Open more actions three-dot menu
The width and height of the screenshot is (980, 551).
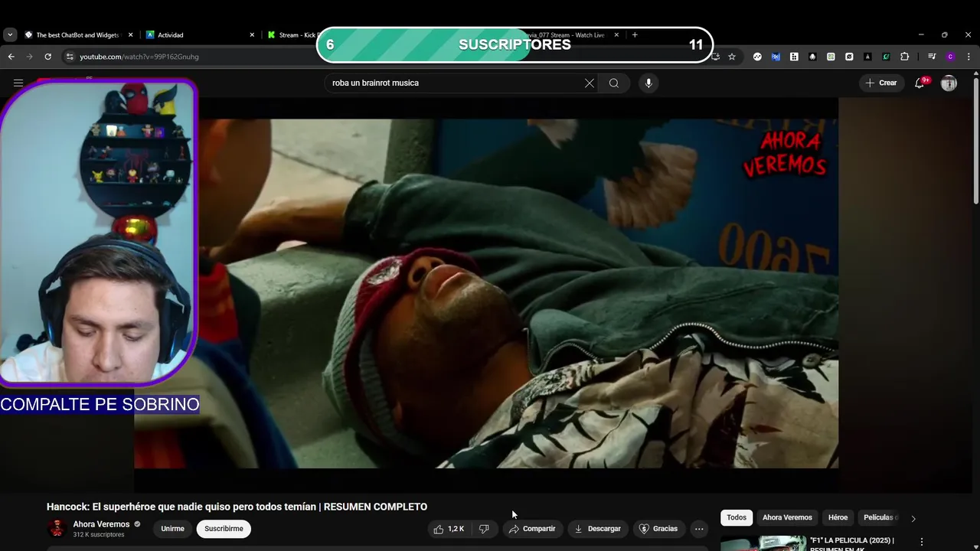tap(699, 529)
